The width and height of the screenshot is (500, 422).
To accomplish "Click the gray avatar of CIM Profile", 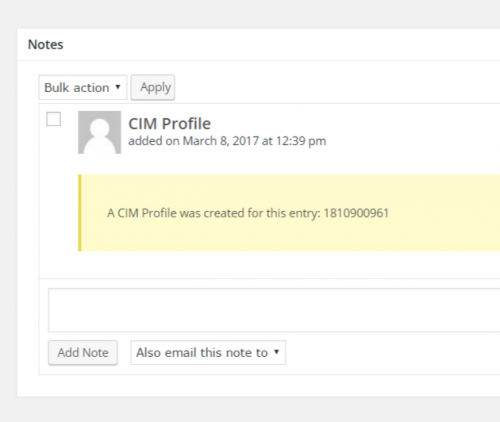I will 99,132.
